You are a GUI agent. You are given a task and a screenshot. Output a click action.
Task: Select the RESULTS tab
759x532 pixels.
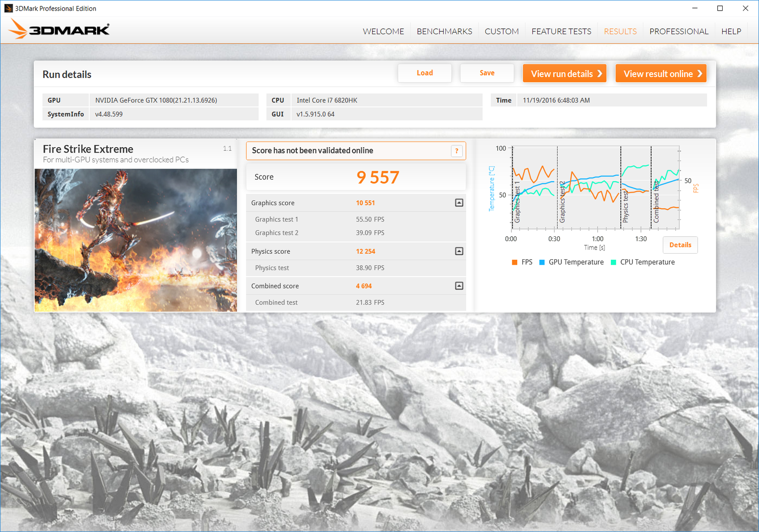click(x=620, y=31)
